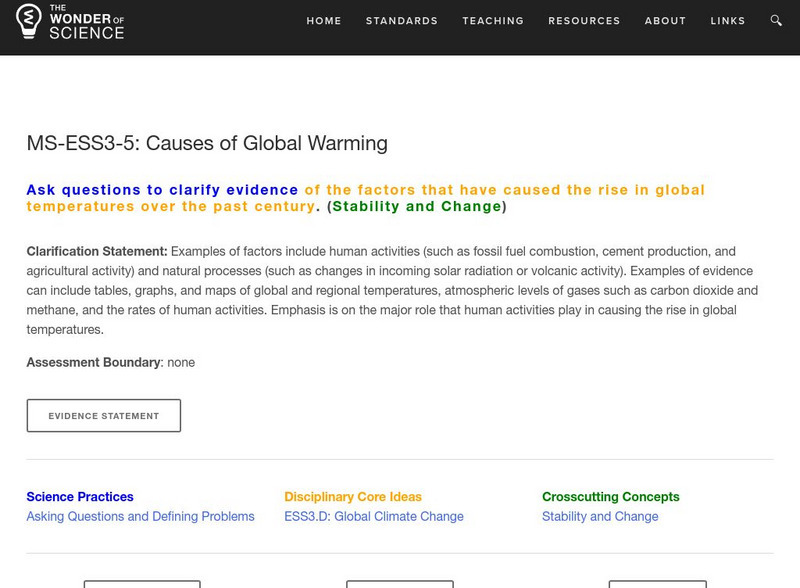Screen dimensions: 800x588
Task: Open ESS3.D: Global Climate Change link
Action: click(x=374, y=517)
